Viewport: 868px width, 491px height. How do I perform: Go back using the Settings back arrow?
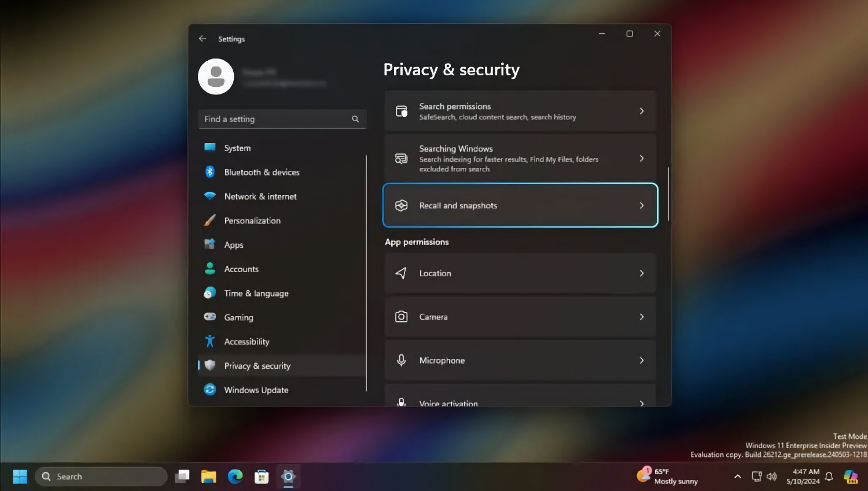[x=203, y=39]
